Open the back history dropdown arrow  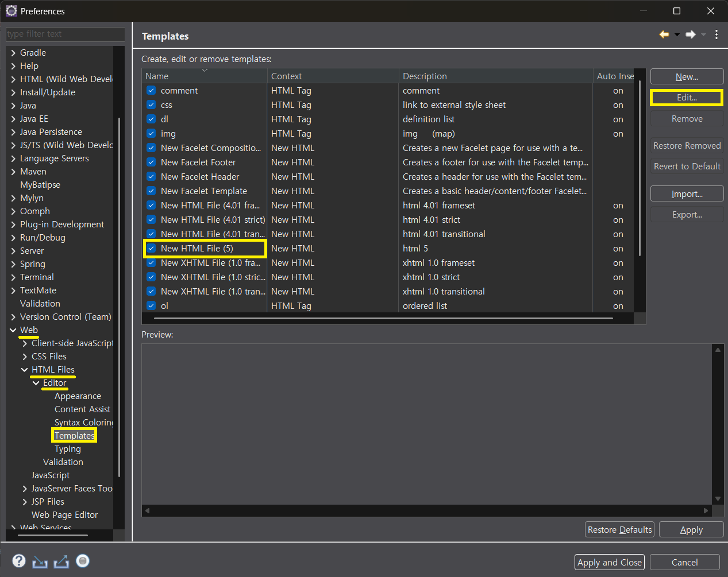click(677, 35)
